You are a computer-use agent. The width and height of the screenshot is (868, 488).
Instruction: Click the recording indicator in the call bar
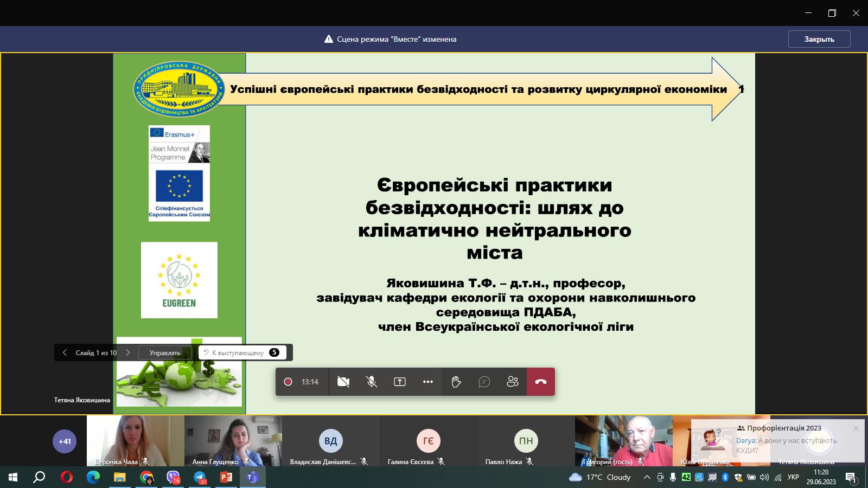click(288, 382)
